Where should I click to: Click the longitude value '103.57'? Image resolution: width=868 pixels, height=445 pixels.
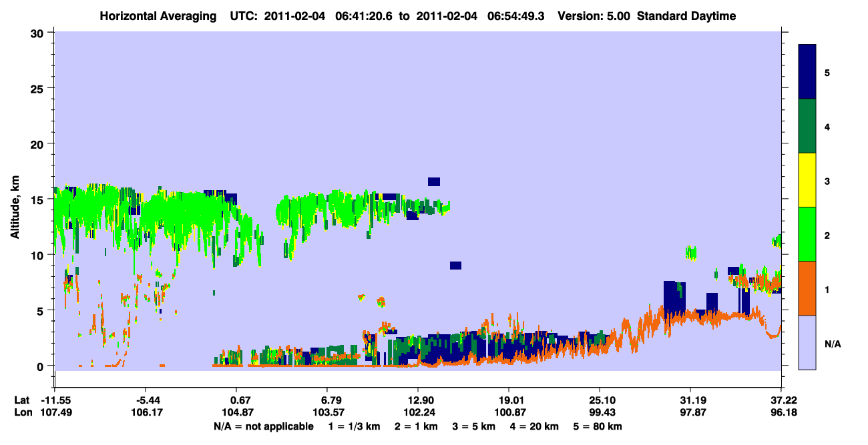coord(329,412)
